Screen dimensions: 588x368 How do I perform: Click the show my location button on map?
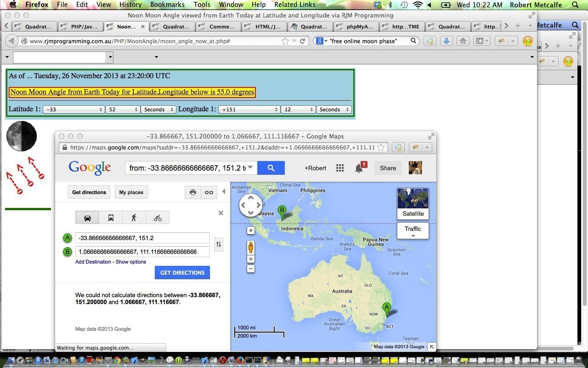pyautogui.click(x=251, y=230)
